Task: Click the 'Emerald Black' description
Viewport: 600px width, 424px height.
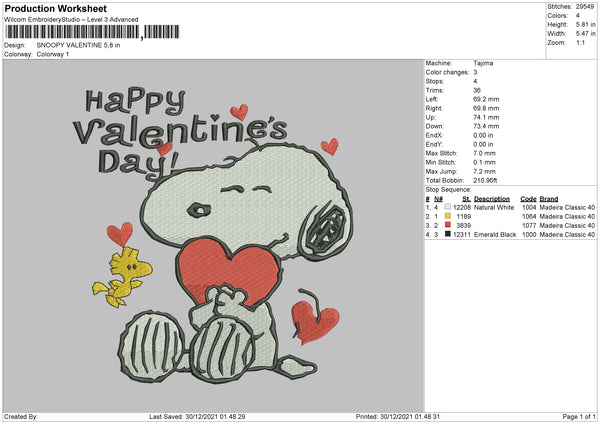Action: pos(495,235)
